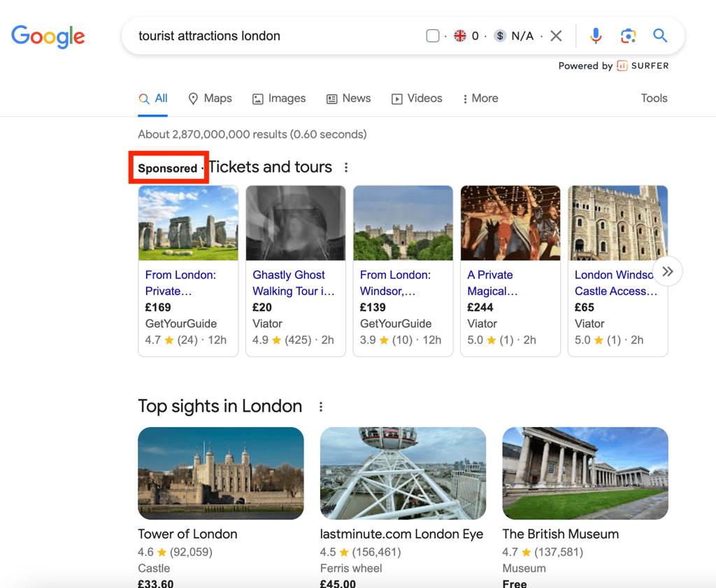Open the Tools button

point(654,99)
